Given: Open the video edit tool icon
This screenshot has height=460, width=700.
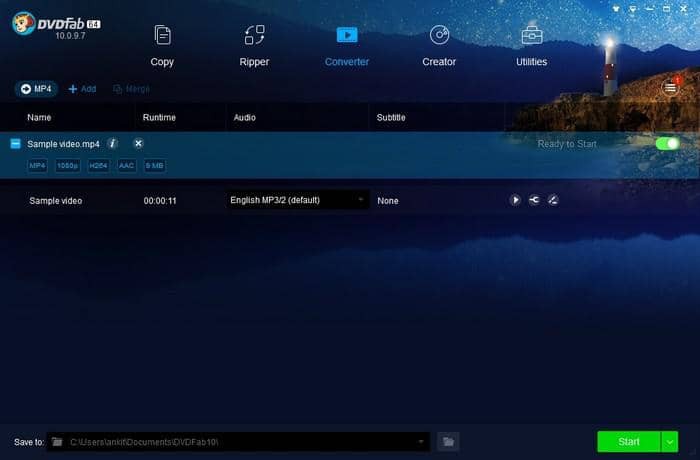Looking at the screenshot, I should point(553,200).
